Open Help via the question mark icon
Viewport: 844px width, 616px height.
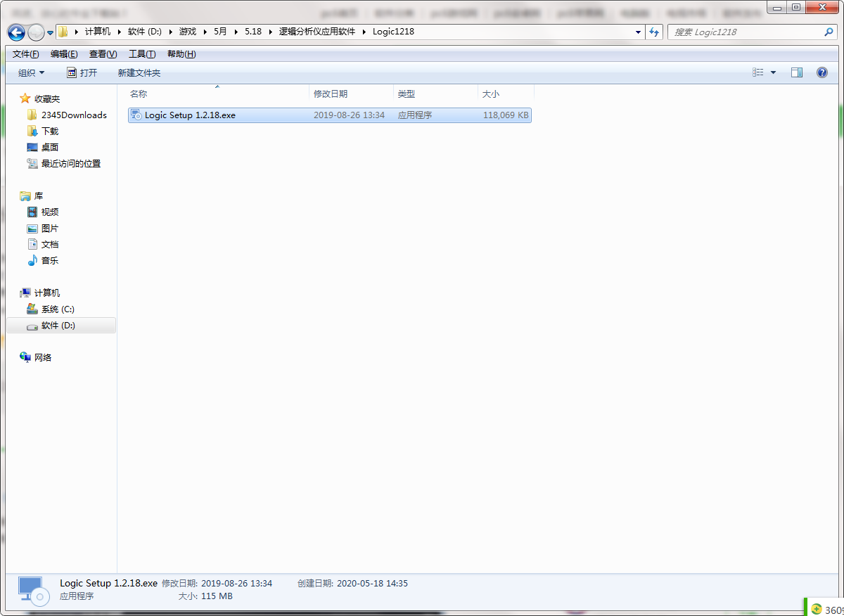pos(821,72)
